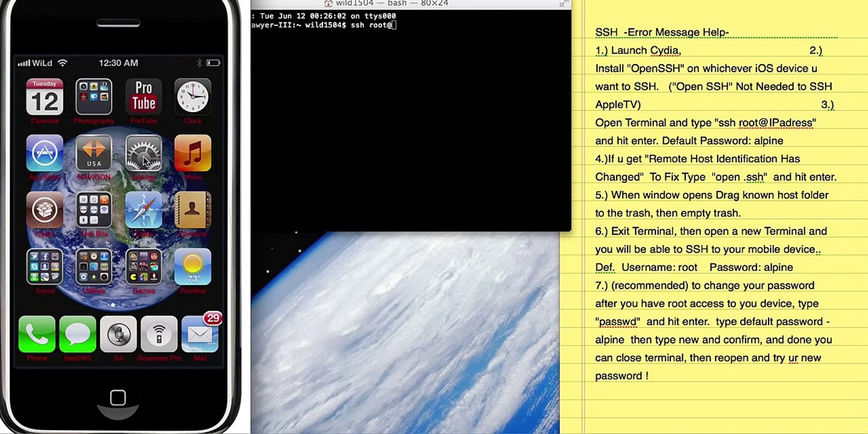Image resolution: width=868 pixels, height=434 pixels.
Task: Tap the iPhone Home button
Action: tap(118, 397)
